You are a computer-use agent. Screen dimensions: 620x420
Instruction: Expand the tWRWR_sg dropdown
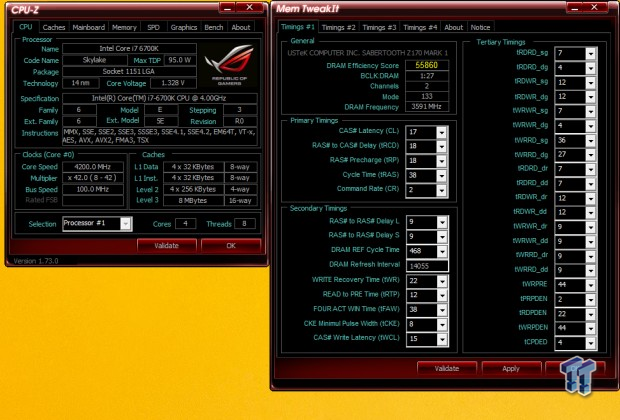click(x=590, y=112)
